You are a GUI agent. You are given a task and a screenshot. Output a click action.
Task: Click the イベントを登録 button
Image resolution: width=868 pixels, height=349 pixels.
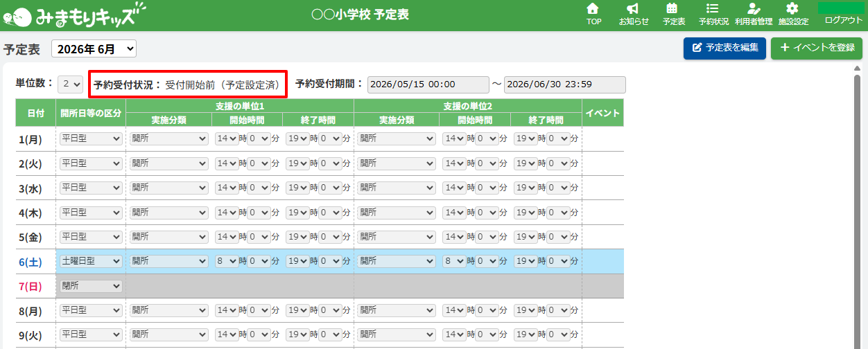817,48
